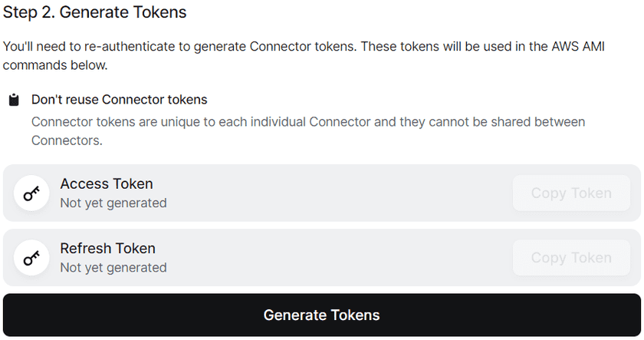Click the word 'Connectors.' ending the note
Screen dimensions: 644x340
point(67,140)
